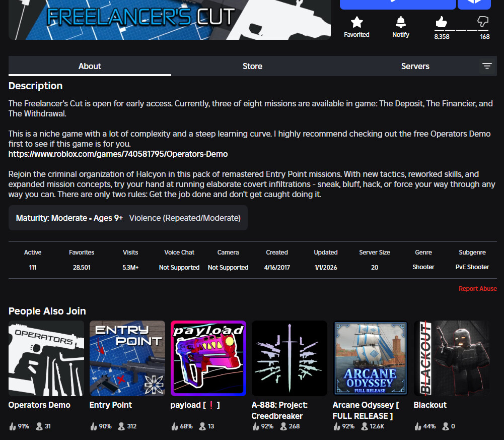Click the Freelancer's Cut banner image

pyautogui.click(x=170, y=19)
